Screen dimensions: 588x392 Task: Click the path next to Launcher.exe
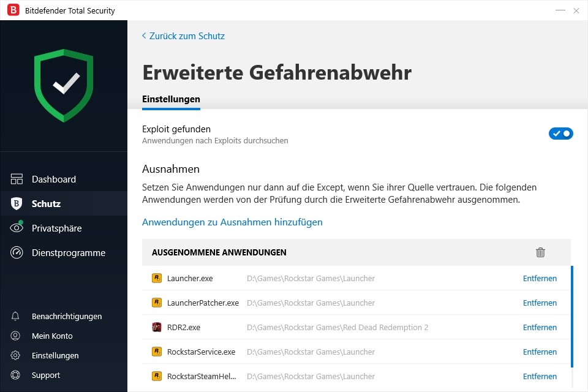pyautogui.click(x=311, y=278)
